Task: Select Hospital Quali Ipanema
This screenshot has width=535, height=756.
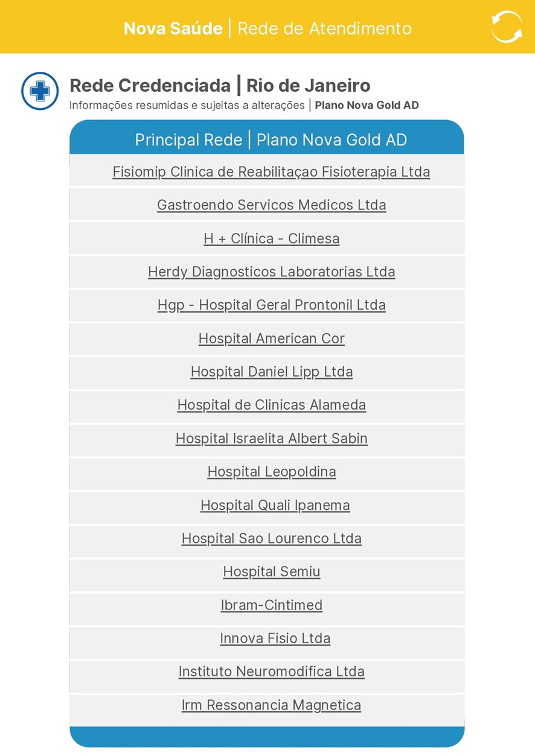Action: (275, 506)
